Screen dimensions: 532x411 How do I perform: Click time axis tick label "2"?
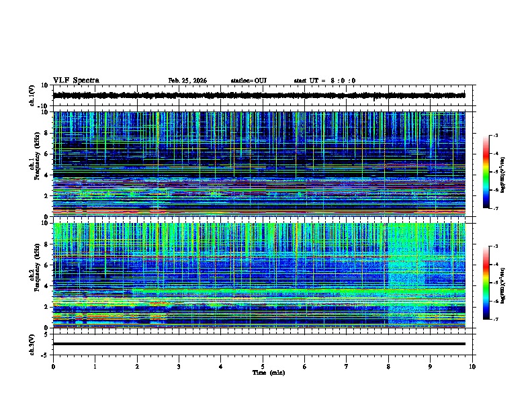pyautogui.click(x=137, y=367)
